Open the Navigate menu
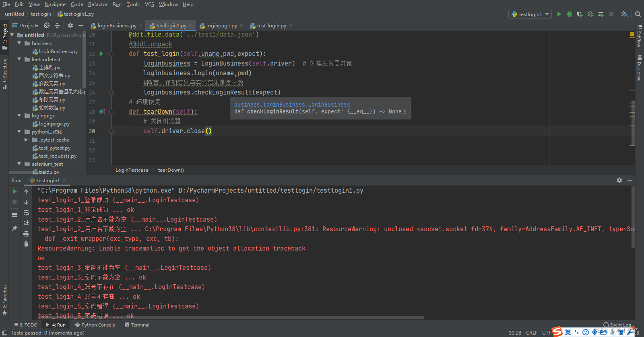 pyautogui.click(x=55, y=4)
